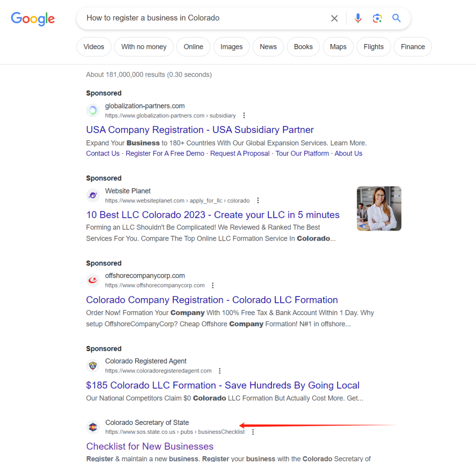
Task: Open options menu for globalization-partners.com ad
Action: click(244, 115)
